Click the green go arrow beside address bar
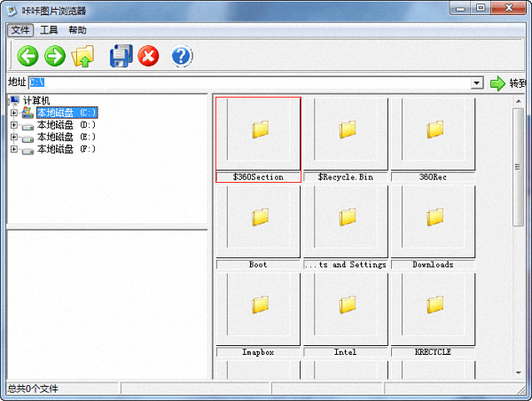The image size is (532, 401). click(497, 83)
